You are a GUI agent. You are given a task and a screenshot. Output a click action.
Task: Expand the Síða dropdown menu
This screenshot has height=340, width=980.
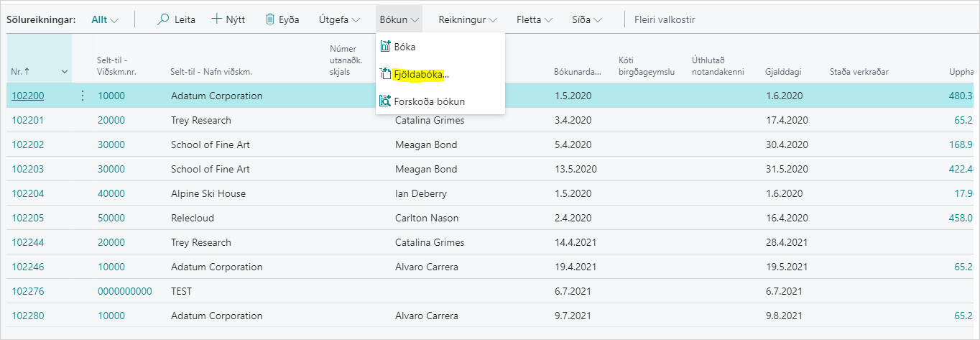tap(587, 19)
